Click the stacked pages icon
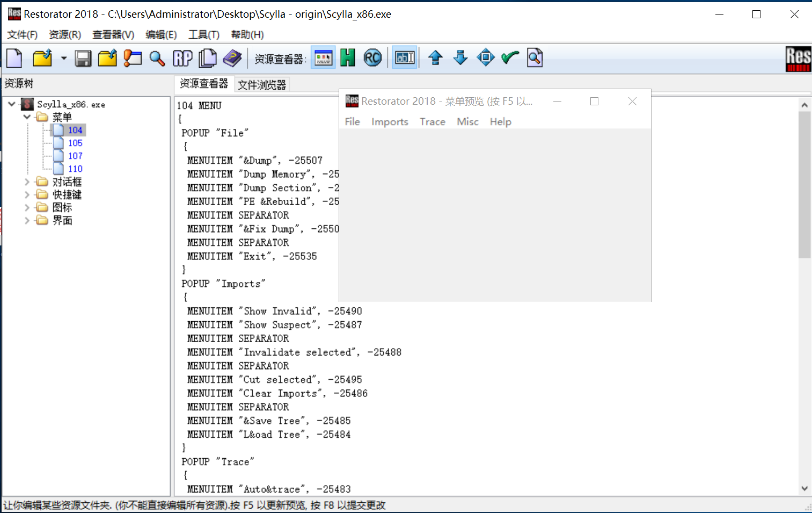 [x=207, y=58]
